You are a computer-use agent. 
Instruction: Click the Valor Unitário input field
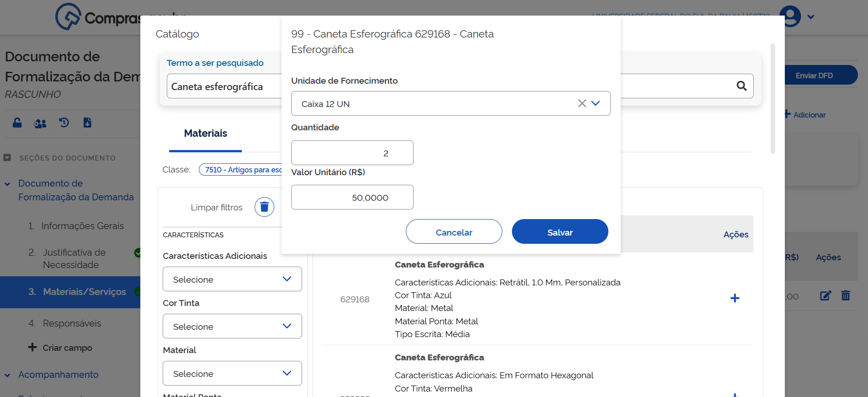coord(352,197)
